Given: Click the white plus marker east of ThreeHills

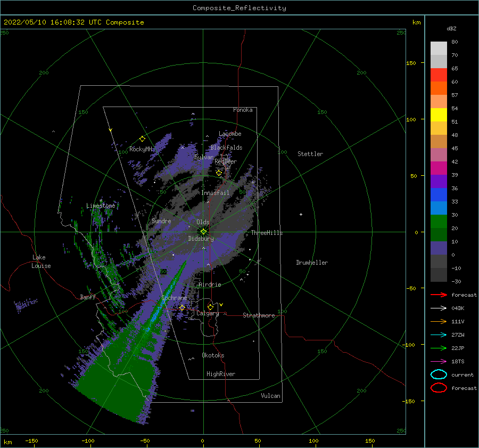Looking at the screenshot, I should pos(301,214).
